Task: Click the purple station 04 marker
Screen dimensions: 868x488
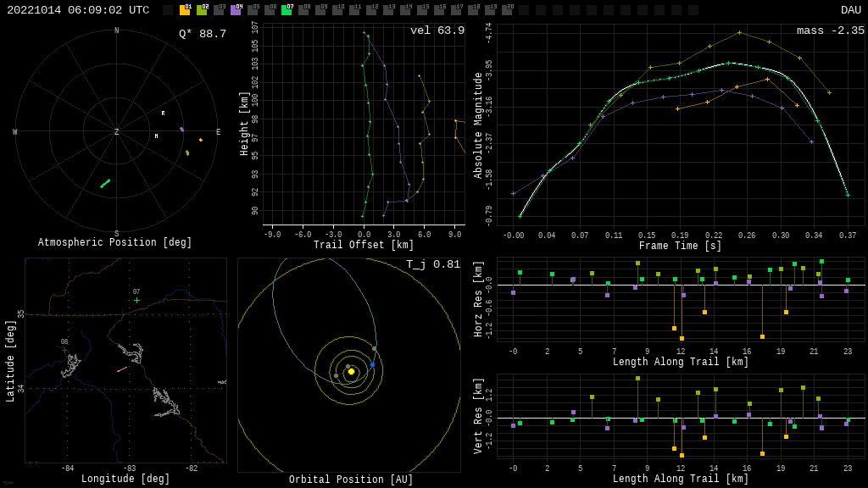Action: click(236, 10)
